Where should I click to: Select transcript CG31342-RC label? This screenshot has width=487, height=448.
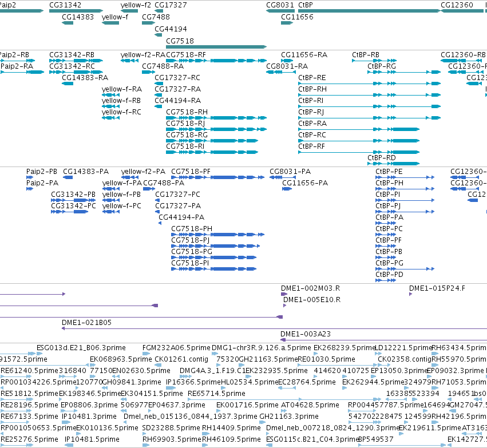pyautogui.click(x=72, y=66)
